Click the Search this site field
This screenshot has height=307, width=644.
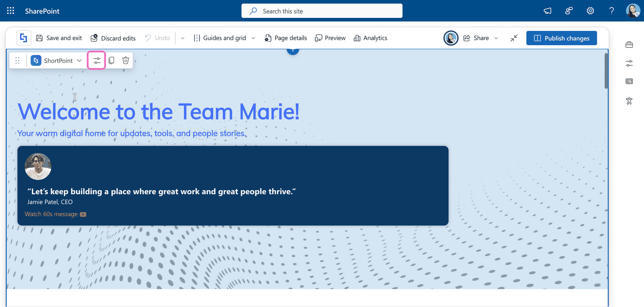pyautogui.click(x=322, y=11)
